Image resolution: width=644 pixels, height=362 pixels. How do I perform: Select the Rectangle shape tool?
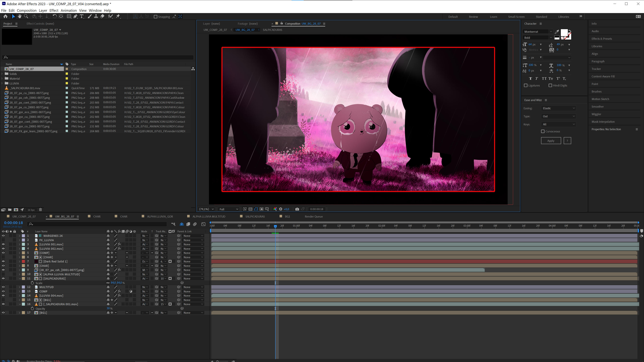(69, 16)
